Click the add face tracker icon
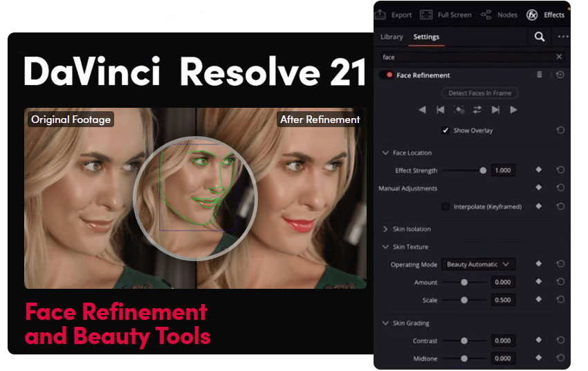This screenshot has width=588, height=371. (x=459, y=110)
